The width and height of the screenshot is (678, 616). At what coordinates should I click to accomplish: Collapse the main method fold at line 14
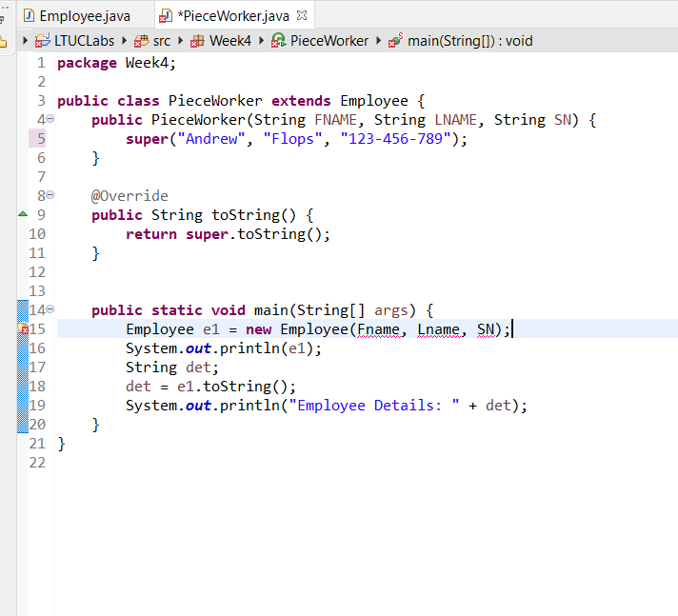pos(50,308)
